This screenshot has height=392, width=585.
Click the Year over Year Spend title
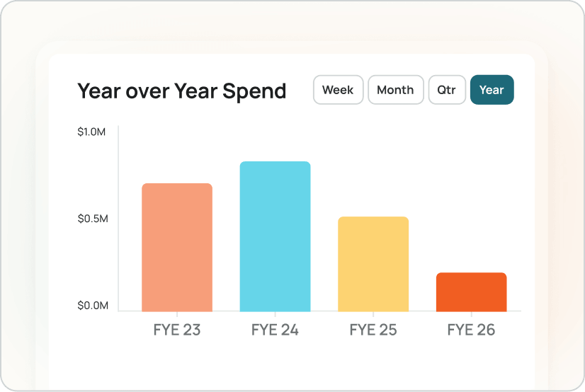pyautogui.click(x=181, y=91)
